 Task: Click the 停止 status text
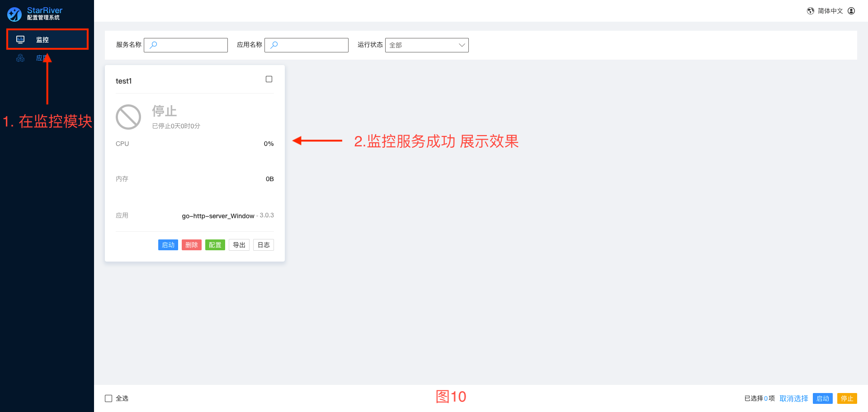pyautogui.click(x=164, y=111)
